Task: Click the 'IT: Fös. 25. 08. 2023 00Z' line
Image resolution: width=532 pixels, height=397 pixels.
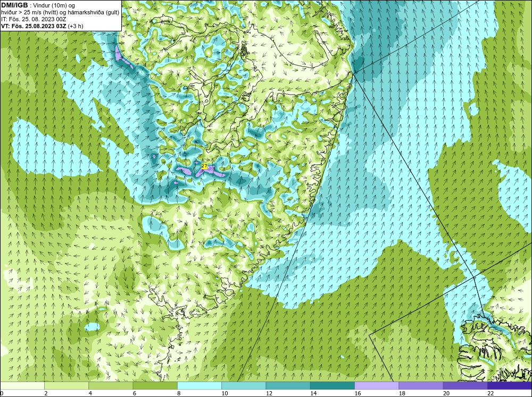Action: pyautogui.click(x=34, y=19)
